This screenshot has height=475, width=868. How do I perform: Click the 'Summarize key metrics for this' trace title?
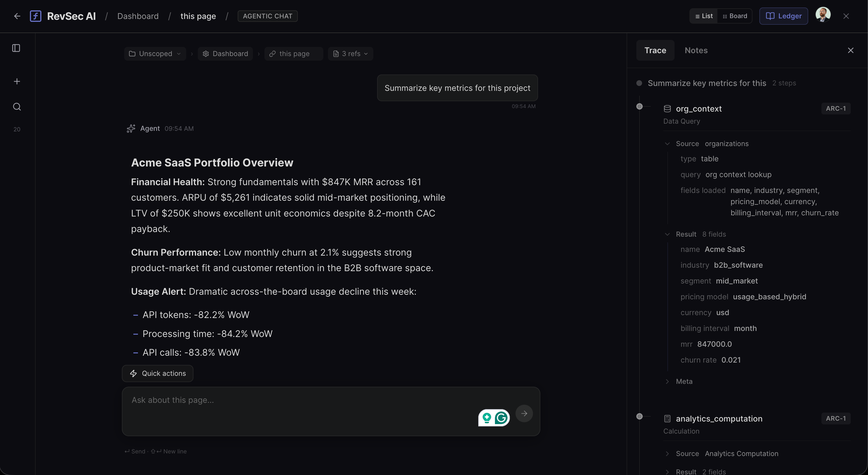tap(706, 83)
